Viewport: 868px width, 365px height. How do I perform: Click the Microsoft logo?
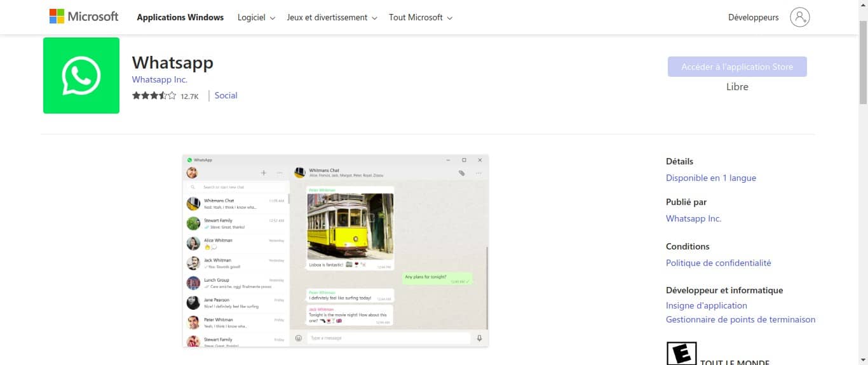point(84,17)
